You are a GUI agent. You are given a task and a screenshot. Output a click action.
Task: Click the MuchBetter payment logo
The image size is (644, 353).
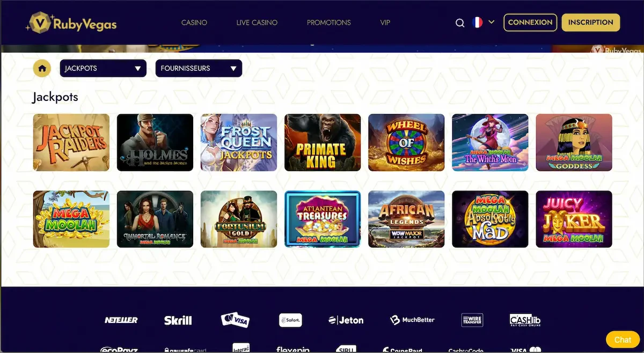click(412, 320)
